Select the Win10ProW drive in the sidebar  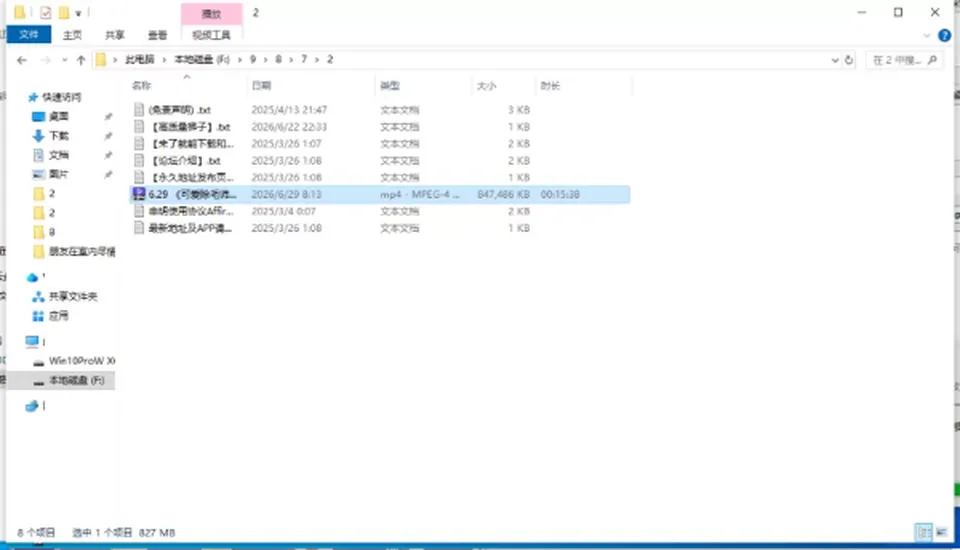click(x=81, y=361)
